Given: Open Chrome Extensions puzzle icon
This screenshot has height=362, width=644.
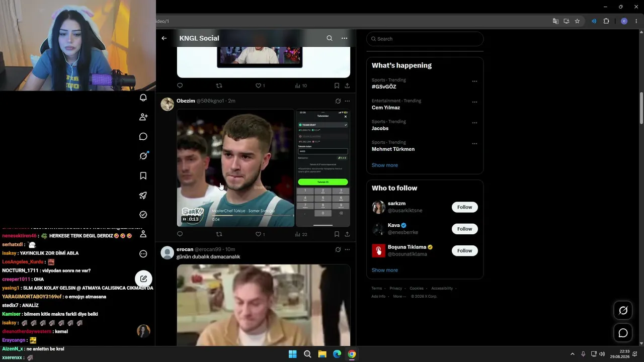Looking at the screenshot, I should pos(606,21).
